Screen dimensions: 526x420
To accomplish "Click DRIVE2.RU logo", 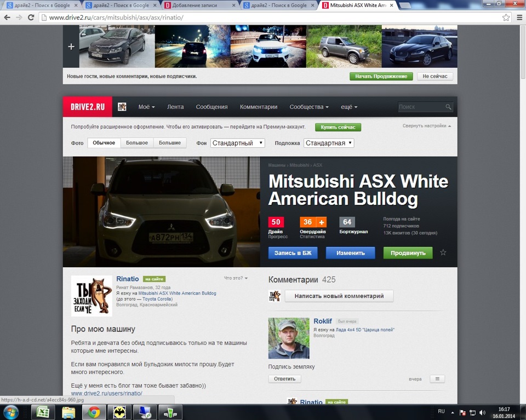I will point(88,107).
